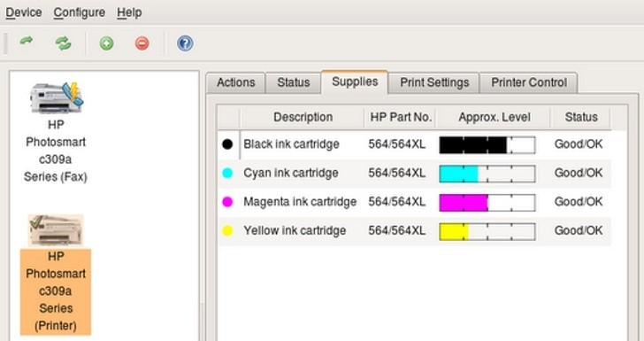This screenshot has width=644, height=341.
Task: Click the Approx. Level column header
Action: click(494, 117)
